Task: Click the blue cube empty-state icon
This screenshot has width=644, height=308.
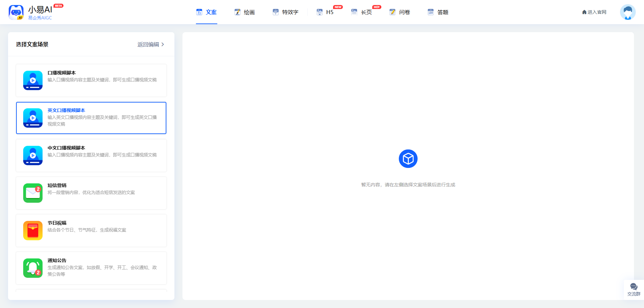Action: click(408, 159)
